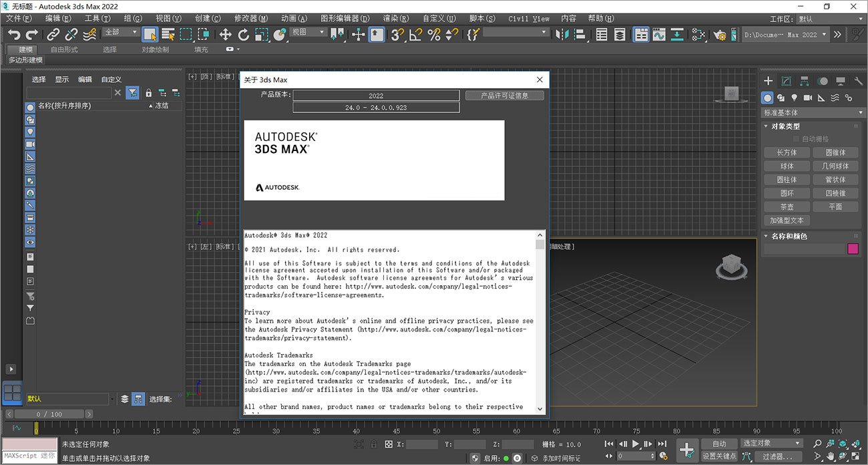Activate the Pan View hand icon

point(829,456)
